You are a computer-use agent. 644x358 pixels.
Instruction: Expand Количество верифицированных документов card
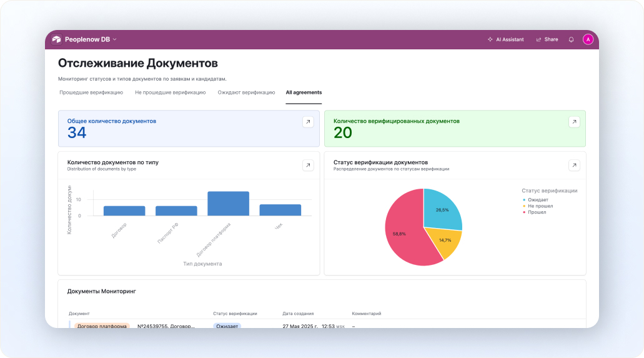click(574, 122)
